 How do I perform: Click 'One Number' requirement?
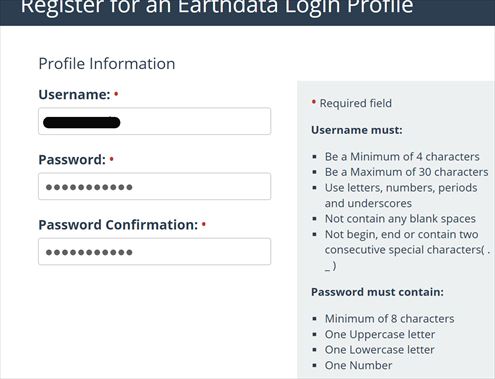(358, 365)
